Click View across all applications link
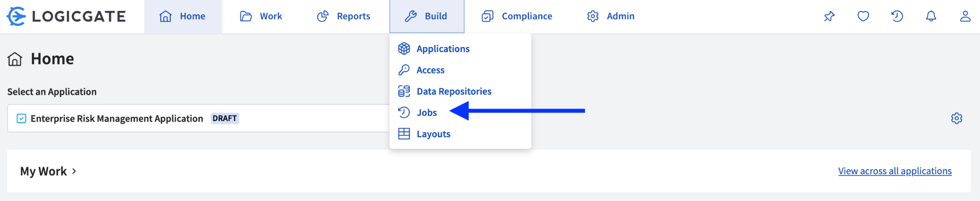The height and width of the screenshot is (201, 980). point(895,171)
